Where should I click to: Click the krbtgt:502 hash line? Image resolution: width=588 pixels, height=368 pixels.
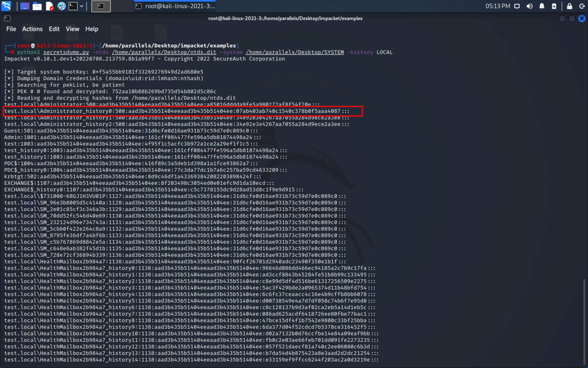tap(133, 176)
